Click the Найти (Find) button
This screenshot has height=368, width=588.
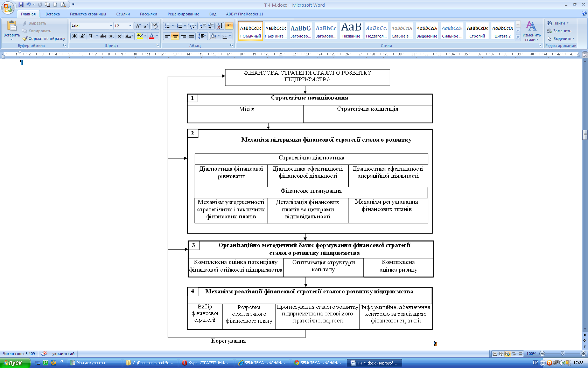pos(558,23)
